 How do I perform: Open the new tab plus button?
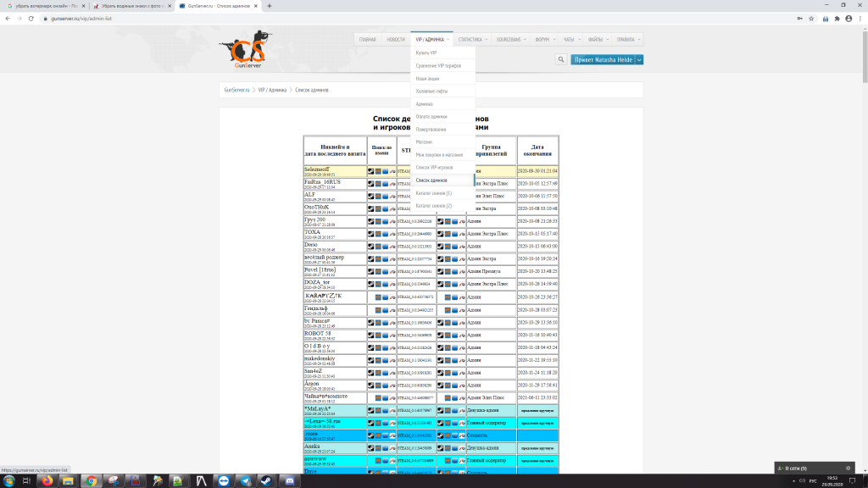270,5
